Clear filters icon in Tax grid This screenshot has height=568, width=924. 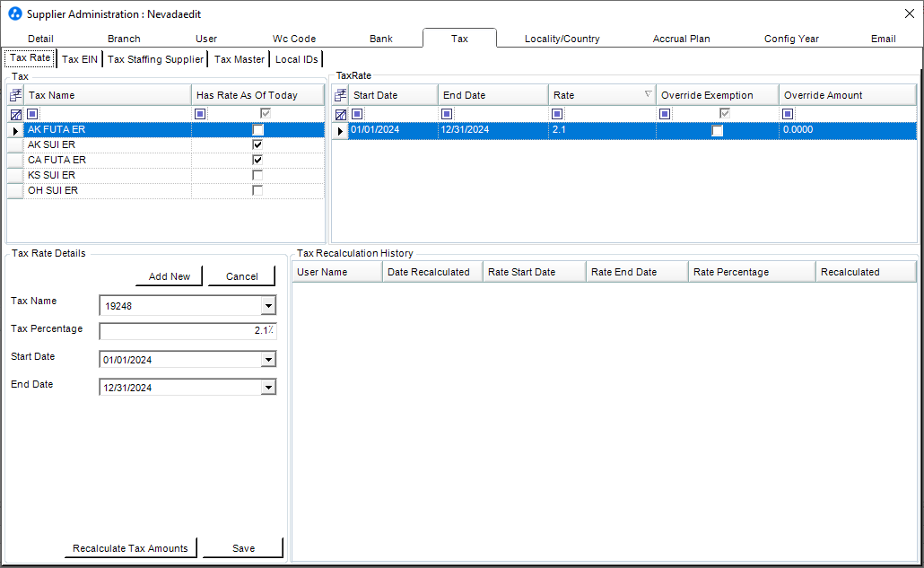coord(16,114)
